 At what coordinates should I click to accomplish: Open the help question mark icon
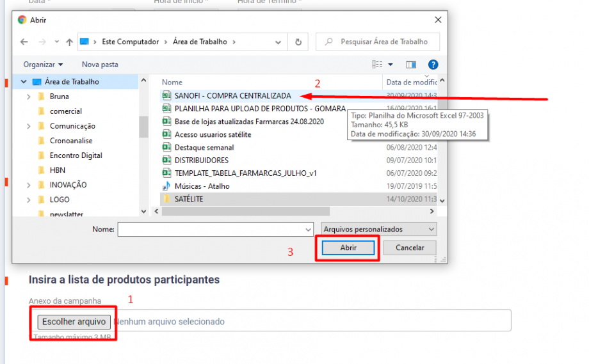(x=433, y=65)
